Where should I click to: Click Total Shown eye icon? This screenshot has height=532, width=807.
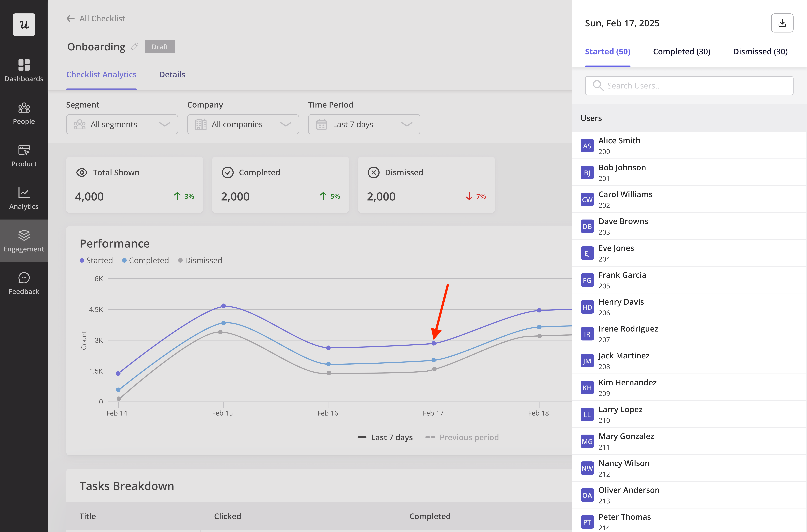[x=82, y=172]
